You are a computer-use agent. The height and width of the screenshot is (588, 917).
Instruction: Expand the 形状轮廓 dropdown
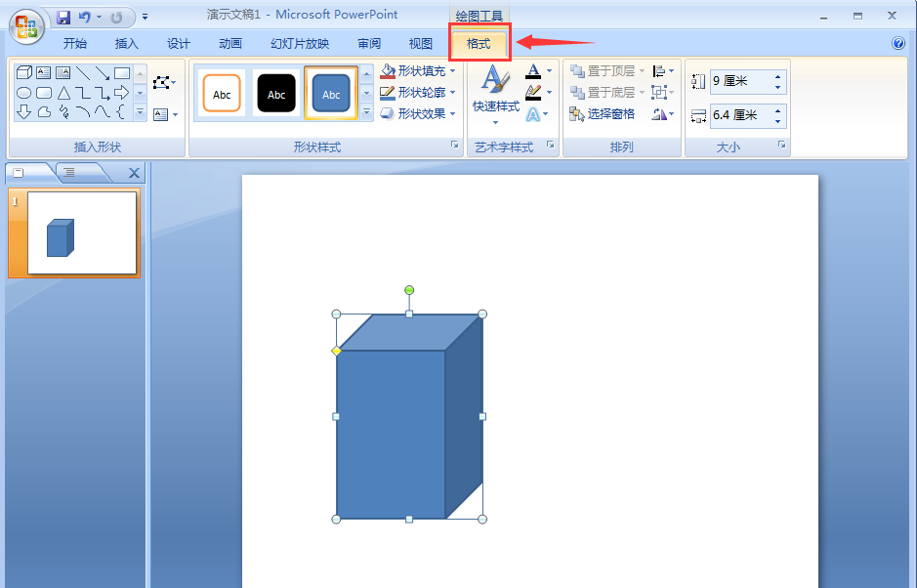coord(452,93)
